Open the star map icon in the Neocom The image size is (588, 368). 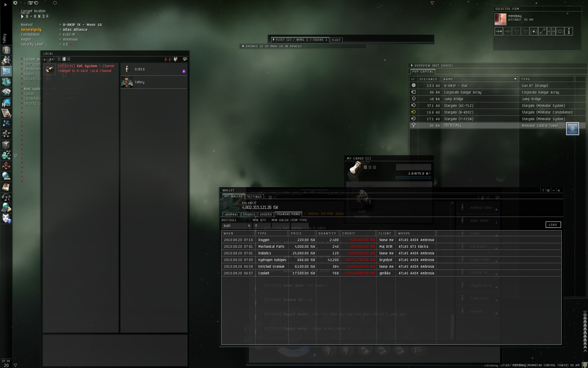pos(6,124)
